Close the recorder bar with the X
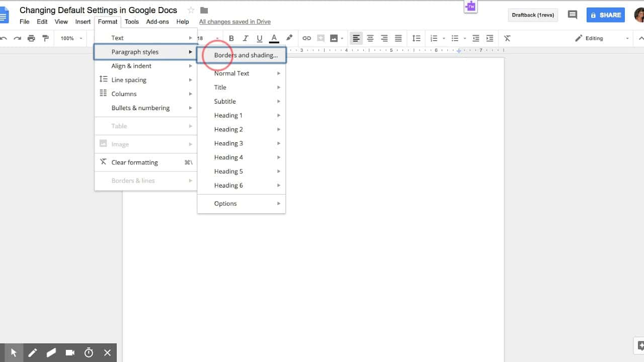 pos(107,352)
